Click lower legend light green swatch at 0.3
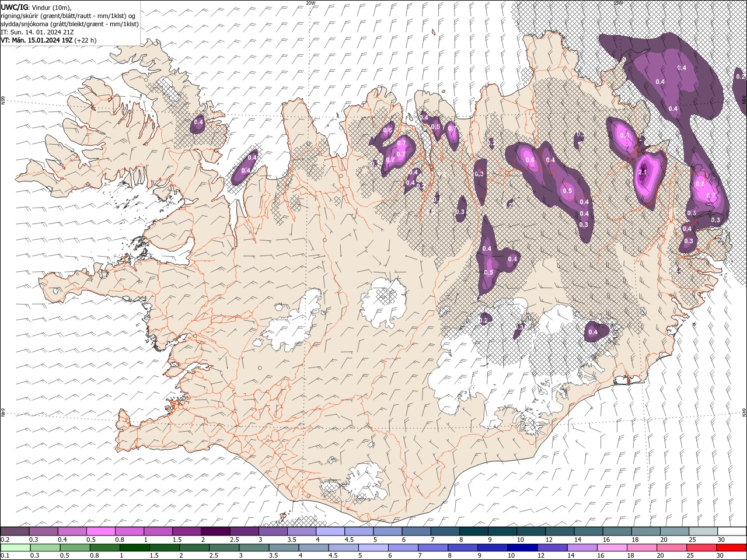747x560 pixels. [x=44, y=548]
